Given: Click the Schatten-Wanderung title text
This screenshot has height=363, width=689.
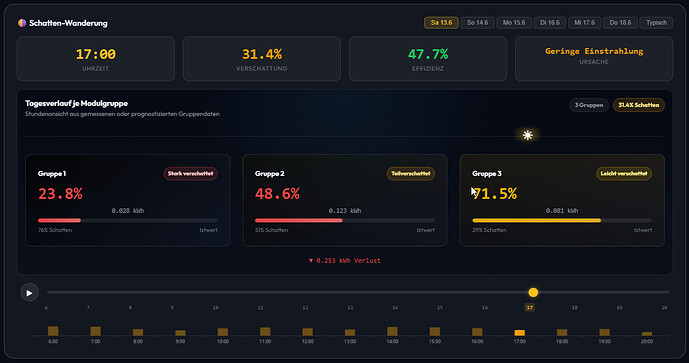Looking at the screenshot, I should click(68, 23).
